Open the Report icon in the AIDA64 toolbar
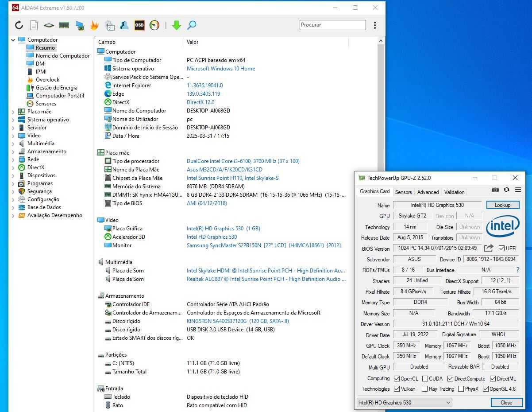Screen dimensions: 532x412 click(34, 25)
